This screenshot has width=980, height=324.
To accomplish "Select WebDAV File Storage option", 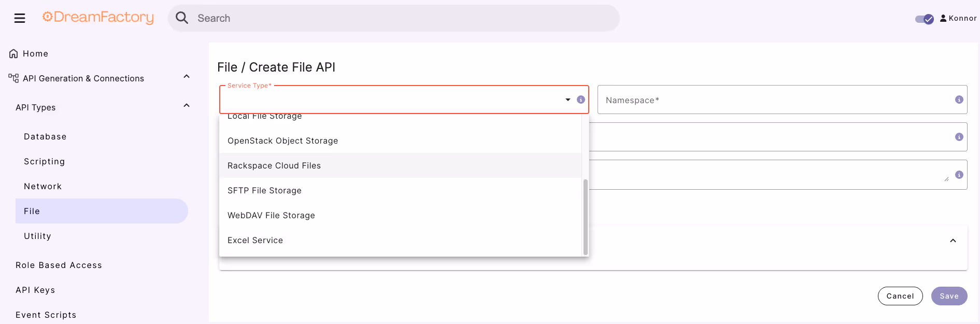I will (x=400, y=215).
